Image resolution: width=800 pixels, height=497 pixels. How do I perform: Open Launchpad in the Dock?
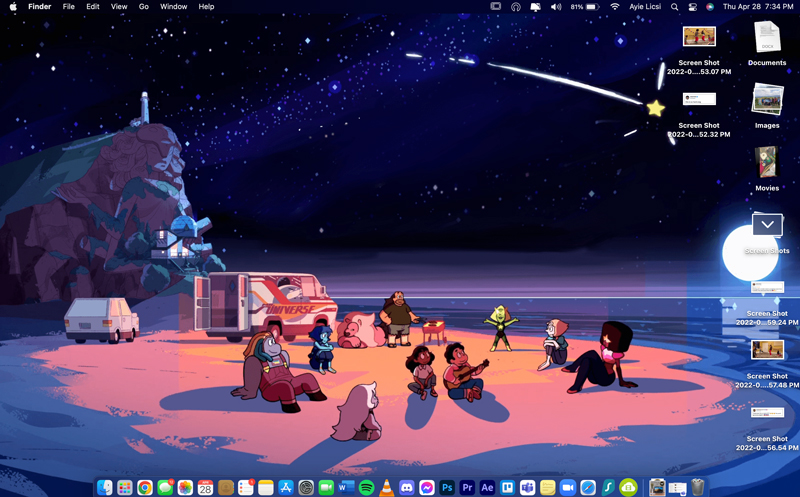pyautogui.click(x=124, y=487)
